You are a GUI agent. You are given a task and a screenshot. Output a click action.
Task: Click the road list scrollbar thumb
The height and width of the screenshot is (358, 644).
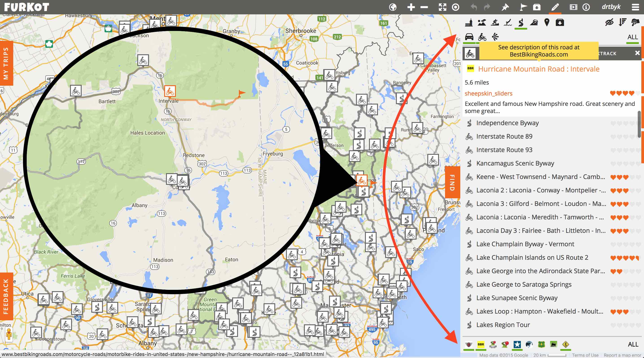[x=639, y=124]
